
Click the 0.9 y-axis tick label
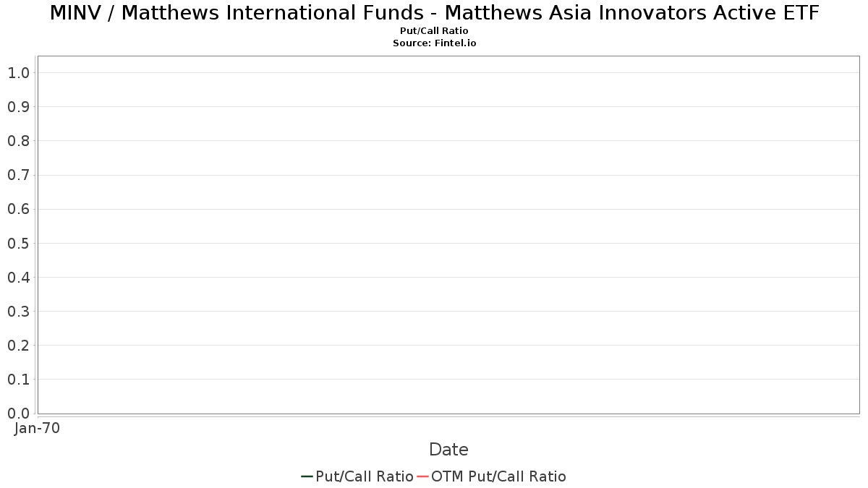(x=19, y=107)
